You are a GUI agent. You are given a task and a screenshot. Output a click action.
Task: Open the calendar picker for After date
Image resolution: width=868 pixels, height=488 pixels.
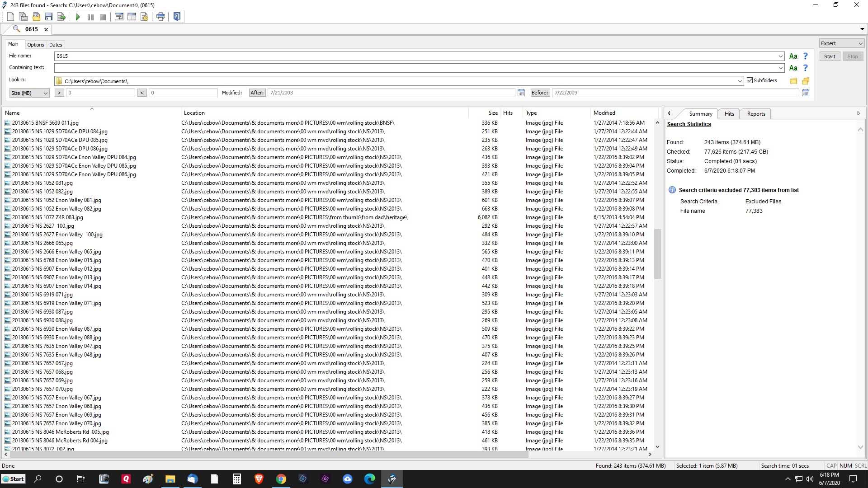coord(521,93)
